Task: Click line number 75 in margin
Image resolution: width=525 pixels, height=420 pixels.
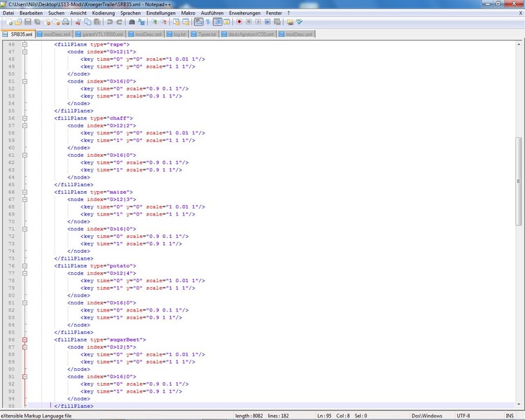Action: 11,258
